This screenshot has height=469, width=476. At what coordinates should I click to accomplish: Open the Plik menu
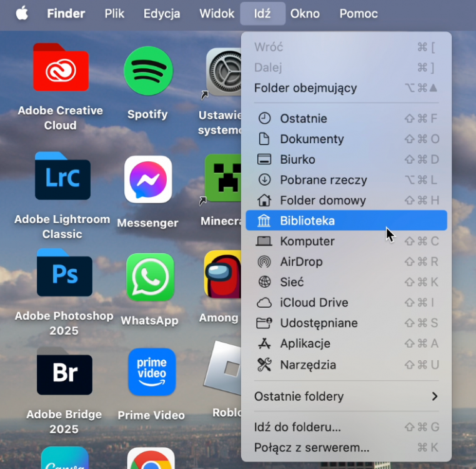114,13
